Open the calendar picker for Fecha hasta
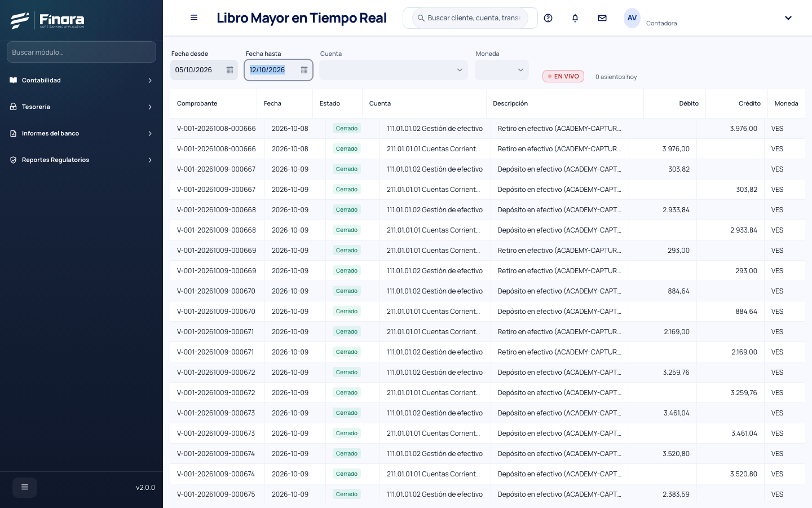 pos(304,70)
